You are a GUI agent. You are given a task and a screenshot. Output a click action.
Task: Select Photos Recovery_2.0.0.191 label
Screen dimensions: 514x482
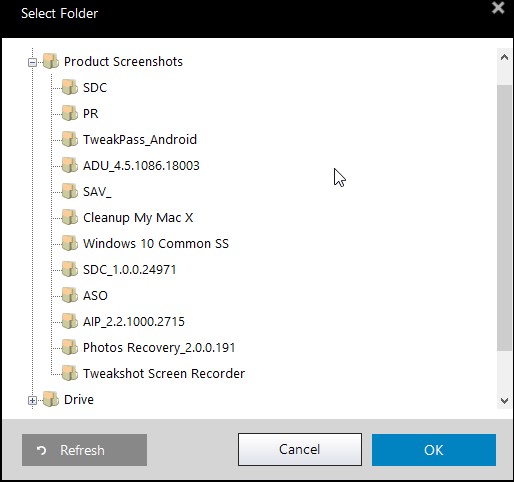click(x=159, y=348)
